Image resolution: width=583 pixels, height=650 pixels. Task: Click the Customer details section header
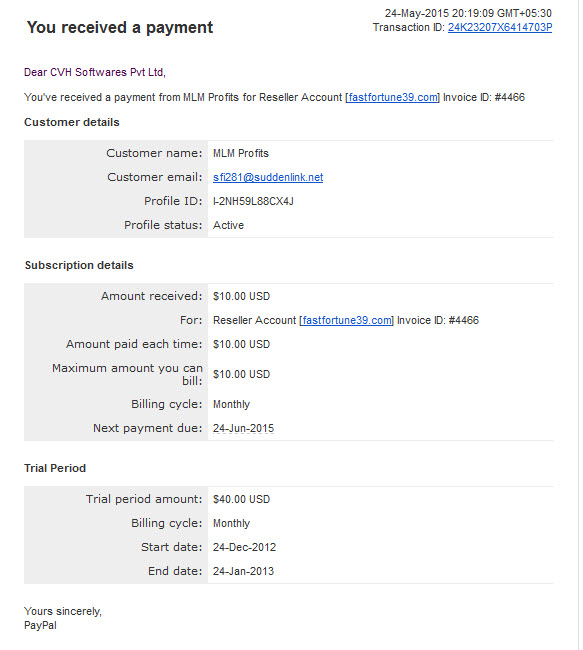click(72, 122)
